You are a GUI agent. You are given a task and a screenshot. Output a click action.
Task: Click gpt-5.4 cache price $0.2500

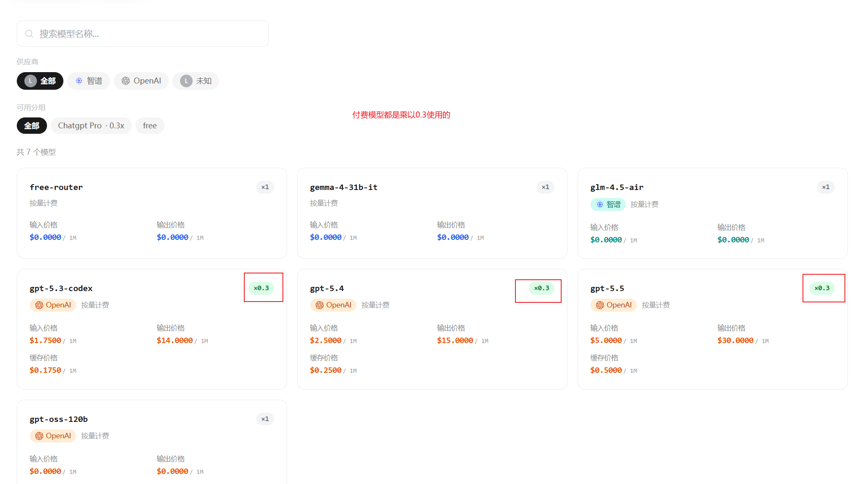pos(326,370)
